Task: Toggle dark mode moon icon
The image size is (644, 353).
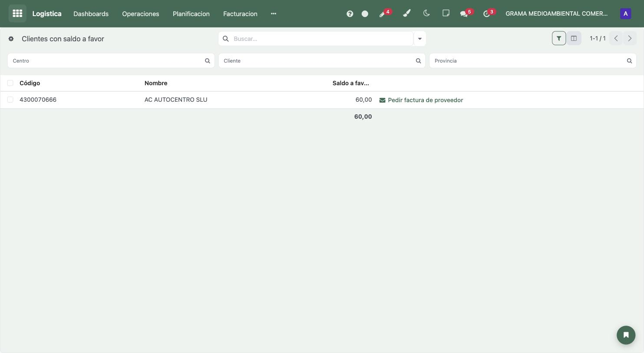Action: tap(426, 13)
